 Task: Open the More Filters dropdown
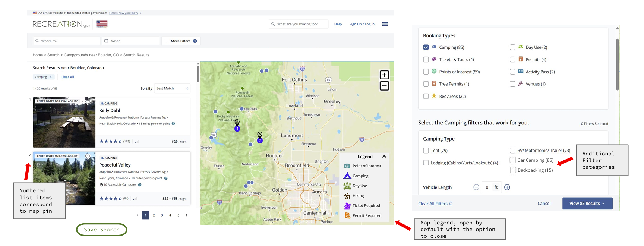pyautogui.click(x=181, y=41)
